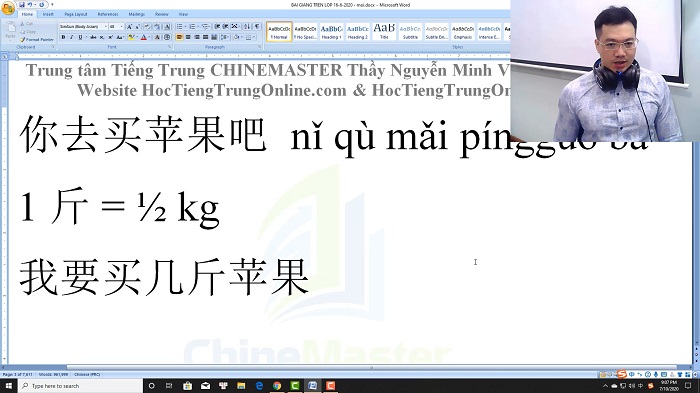Align text right
The width and height of the screenshot is (700, 393).
196,37
